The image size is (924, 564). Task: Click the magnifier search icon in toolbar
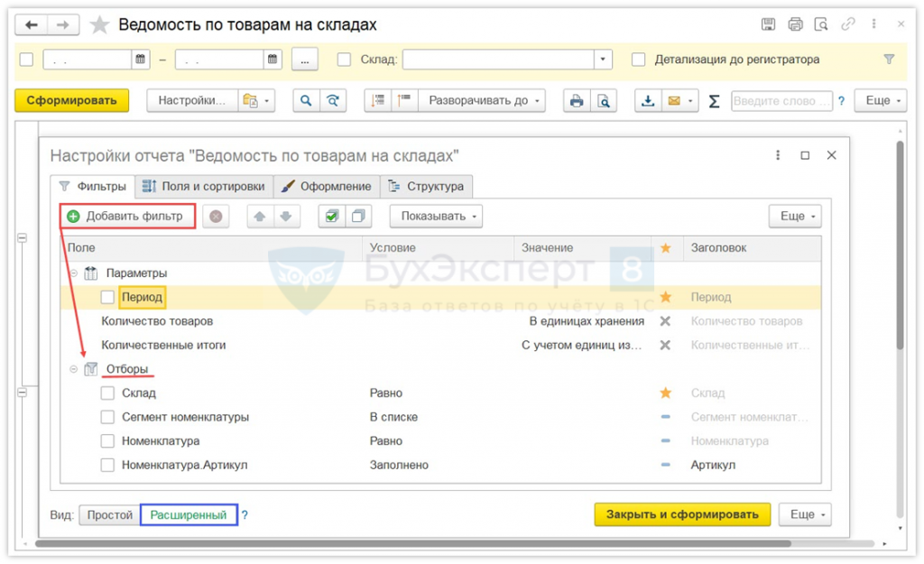[x=306, y=101]
